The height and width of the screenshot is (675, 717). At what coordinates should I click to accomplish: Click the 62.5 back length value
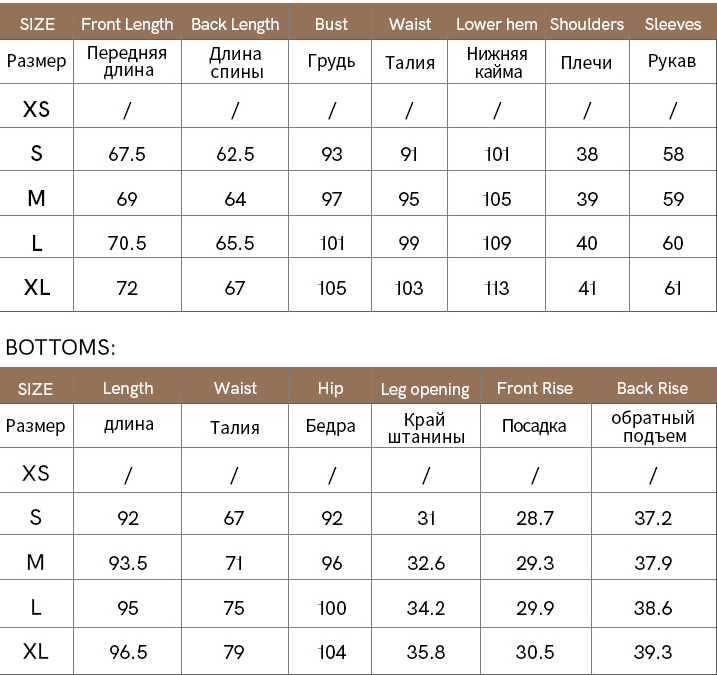click(x=235, y=154)
